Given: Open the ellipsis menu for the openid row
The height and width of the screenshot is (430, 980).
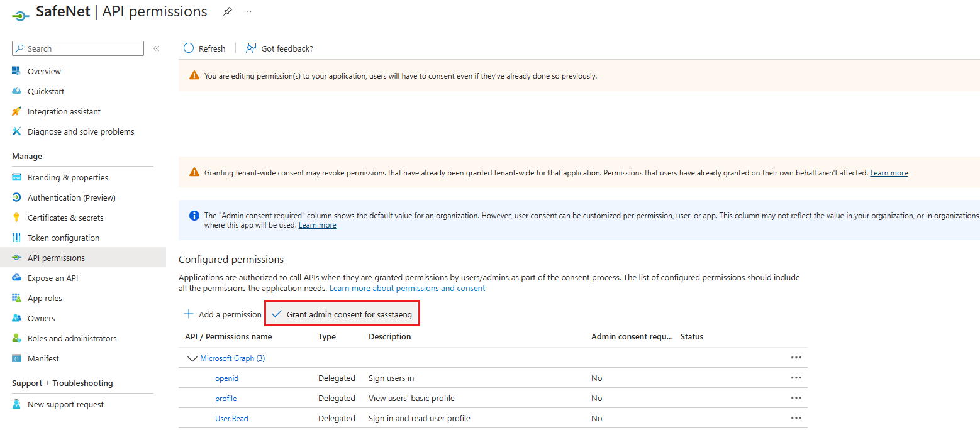Looking at the screenshot, I should click(x=796, y=378).
